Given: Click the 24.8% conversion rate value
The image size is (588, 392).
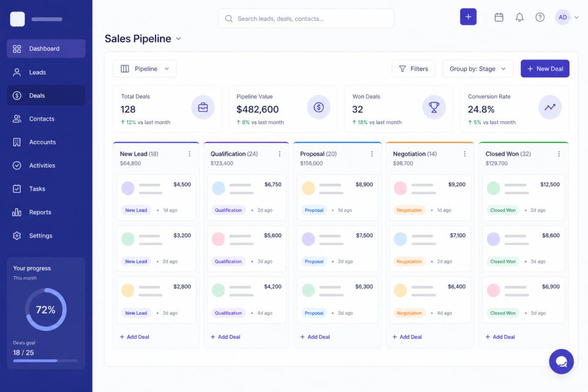Looking at the screenshot, I should (481, 110).
